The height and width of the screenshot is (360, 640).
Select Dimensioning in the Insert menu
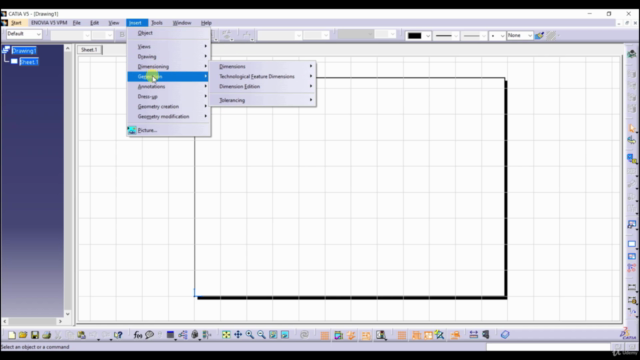[169, 67]
